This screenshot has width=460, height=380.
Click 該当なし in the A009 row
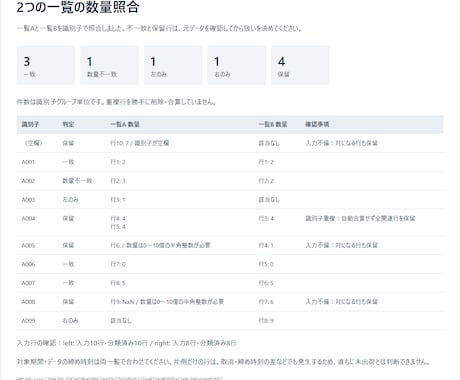click(121, 321)
